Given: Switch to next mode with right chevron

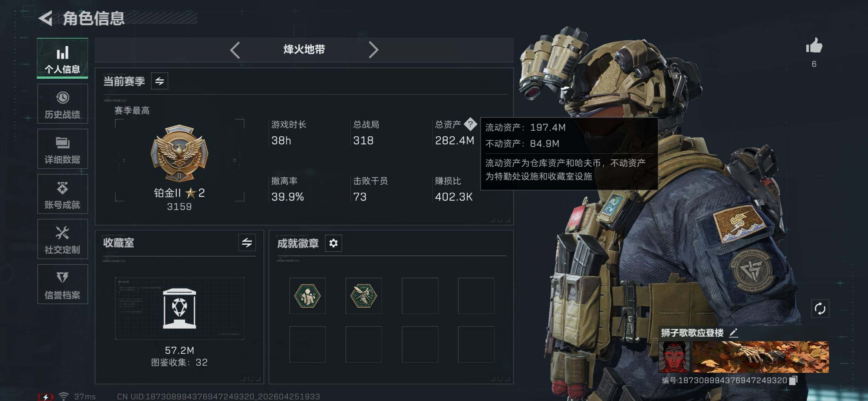Looking at the screenshot, I should click(373, 50).
